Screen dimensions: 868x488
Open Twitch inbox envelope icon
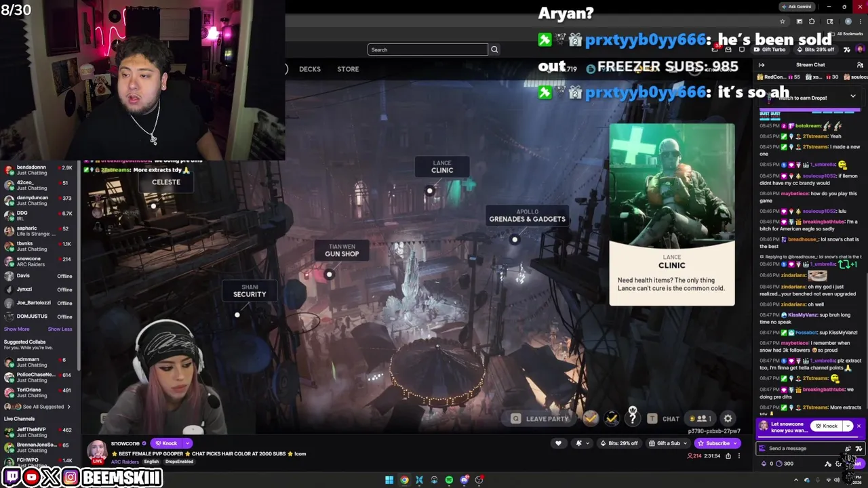point(728,49)
